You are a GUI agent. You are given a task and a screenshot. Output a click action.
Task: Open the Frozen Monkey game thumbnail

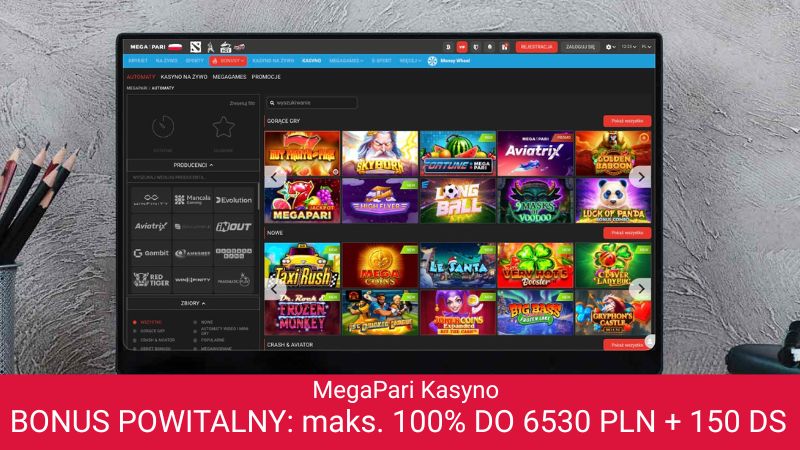303,312
